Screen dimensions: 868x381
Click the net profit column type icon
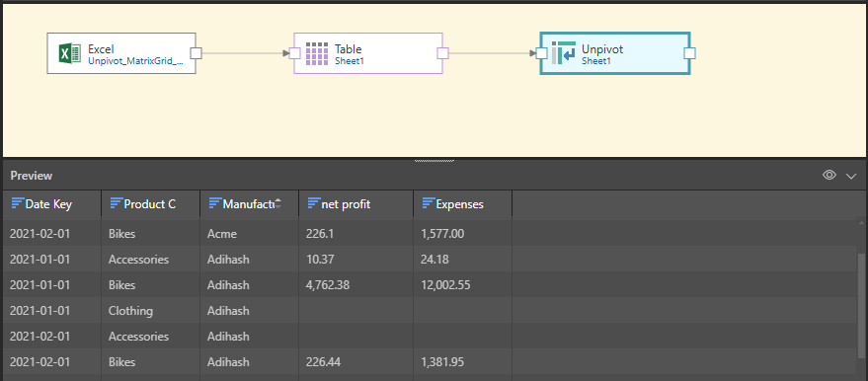coord(313,203)
